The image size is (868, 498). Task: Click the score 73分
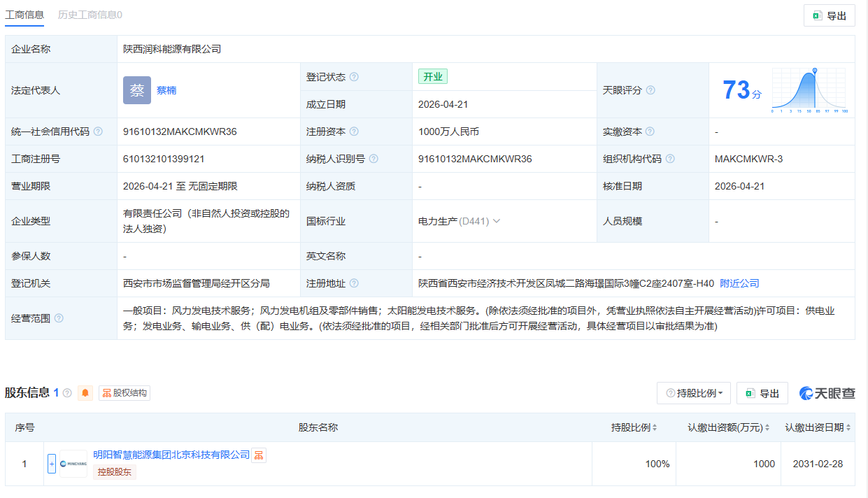coord(742,90)
